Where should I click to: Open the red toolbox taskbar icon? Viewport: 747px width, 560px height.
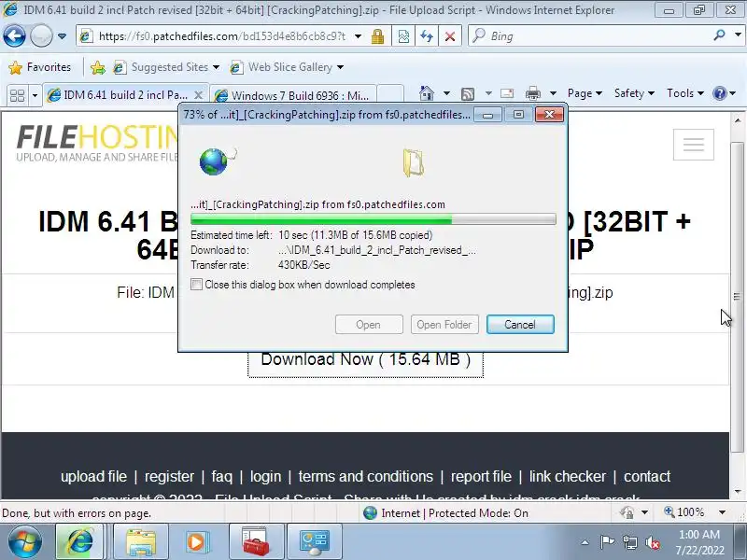point(256,541)
